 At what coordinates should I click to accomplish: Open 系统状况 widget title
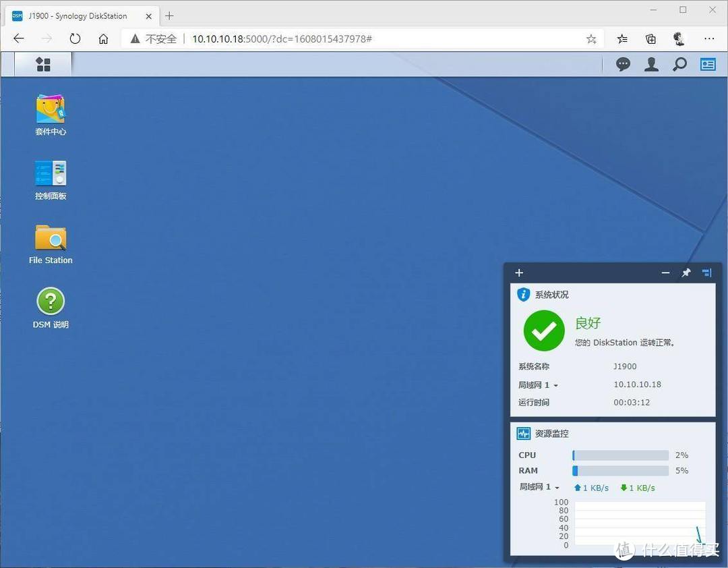click(x=551, y=295)
